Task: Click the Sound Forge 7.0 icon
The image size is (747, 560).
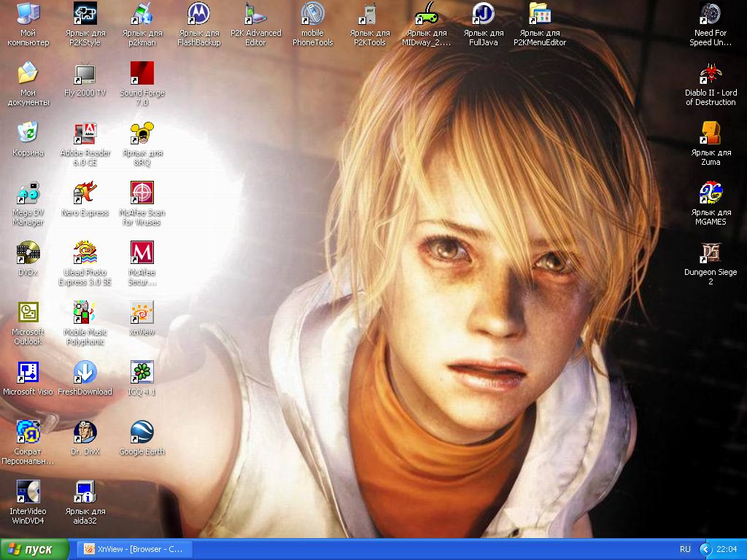Action: [142, 73]
